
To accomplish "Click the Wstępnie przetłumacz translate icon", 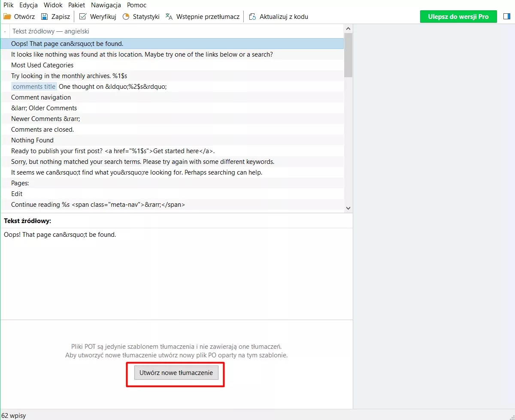I will [169, 17].
